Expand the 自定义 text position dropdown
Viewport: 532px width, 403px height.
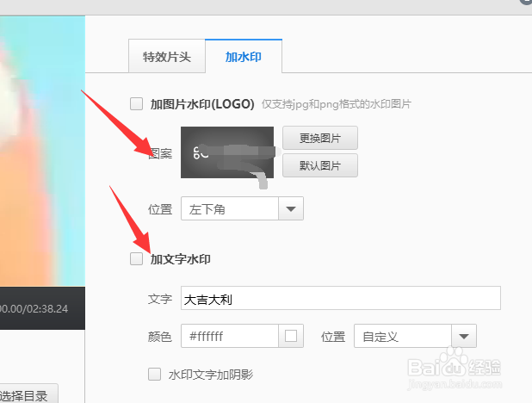pos(415,336)
